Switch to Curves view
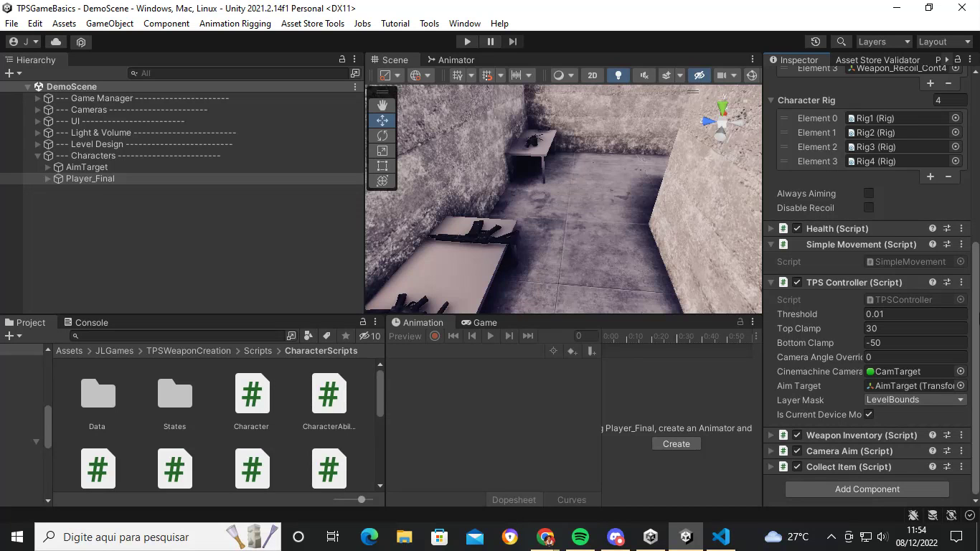The height and width of the screenshot is (551, 980). click(572, 499)
